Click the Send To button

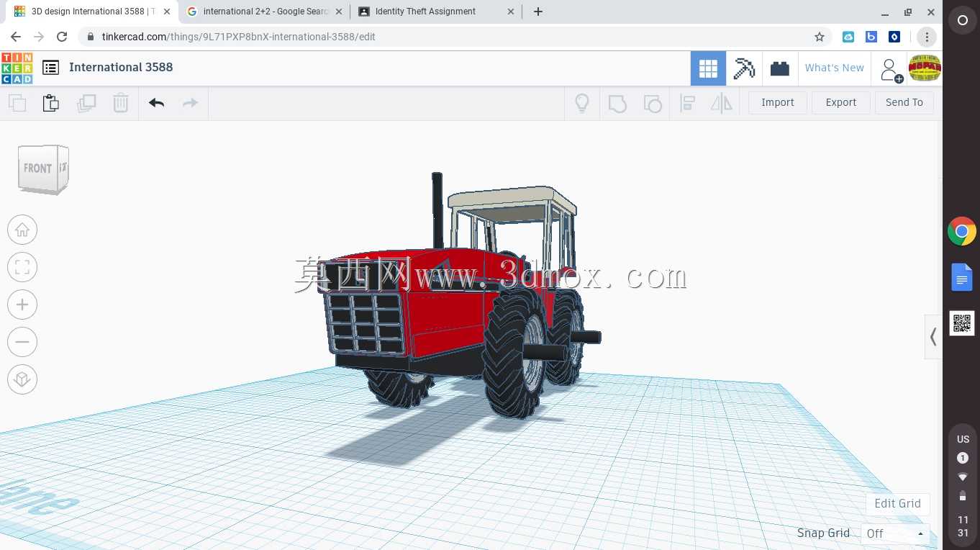pos(904,102)
